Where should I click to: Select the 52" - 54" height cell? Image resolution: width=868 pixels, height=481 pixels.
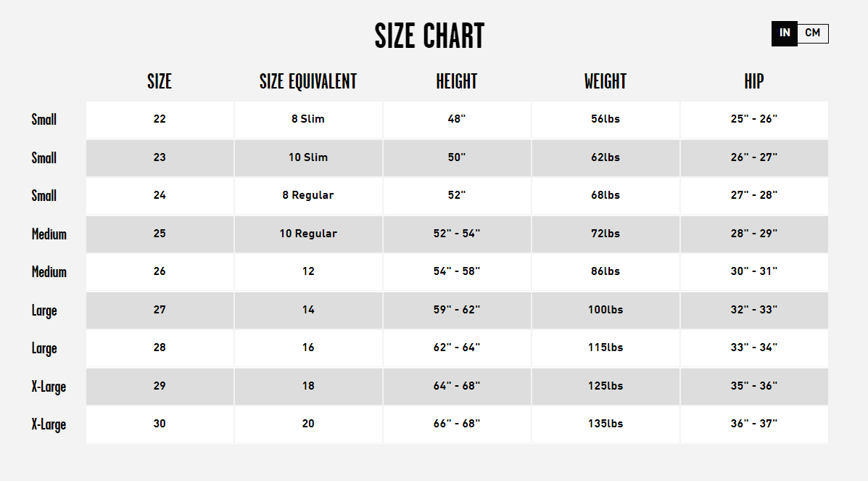coord(457,234)
